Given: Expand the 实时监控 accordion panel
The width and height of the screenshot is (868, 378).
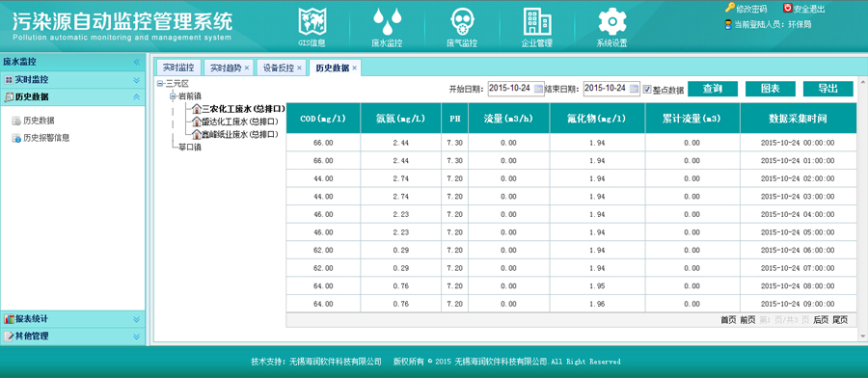Looking at the screenshot, I should [x=137, y=80].
